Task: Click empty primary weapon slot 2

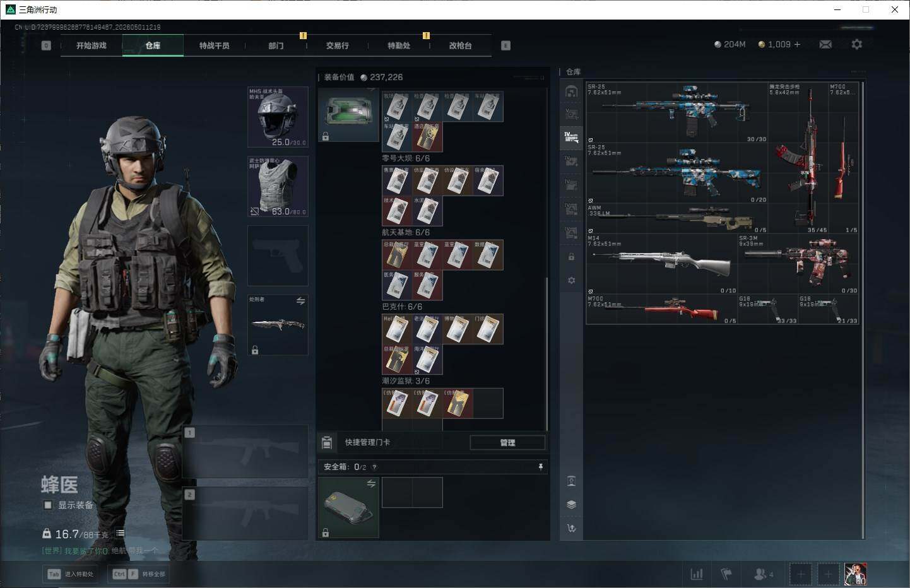Action: tap(245, 513)
